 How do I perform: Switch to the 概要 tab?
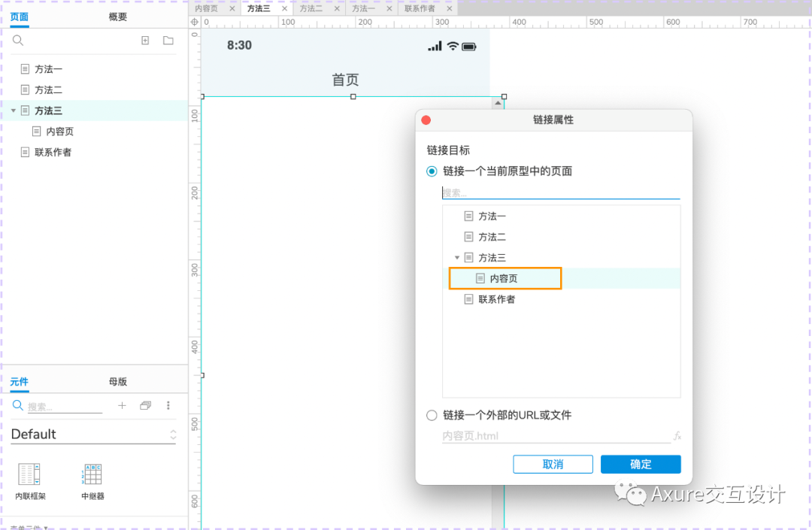click(117, 16)
